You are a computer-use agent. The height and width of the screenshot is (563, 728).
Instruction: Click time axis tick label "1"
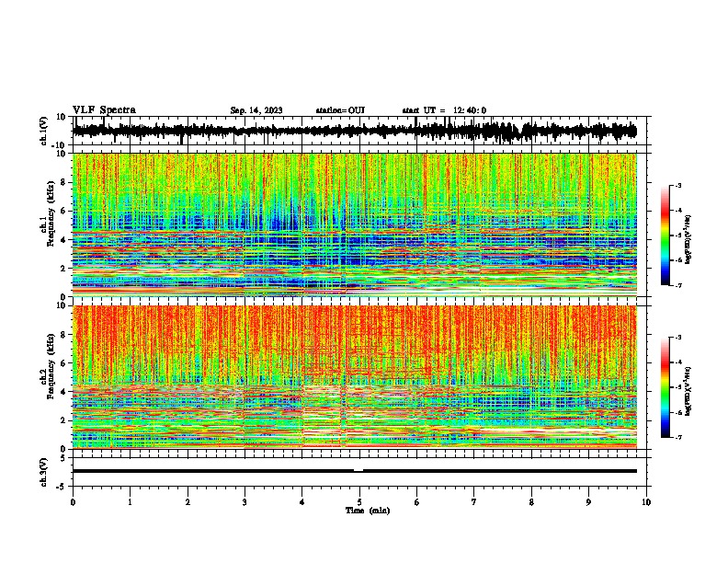click(x=130, y=502)
